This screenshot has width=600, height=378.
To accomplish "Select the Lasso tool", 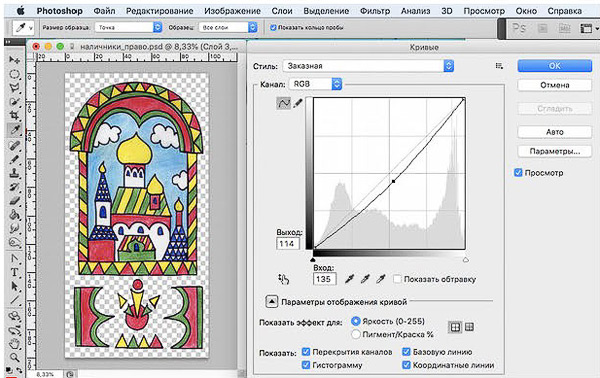I will pos(14,88).
